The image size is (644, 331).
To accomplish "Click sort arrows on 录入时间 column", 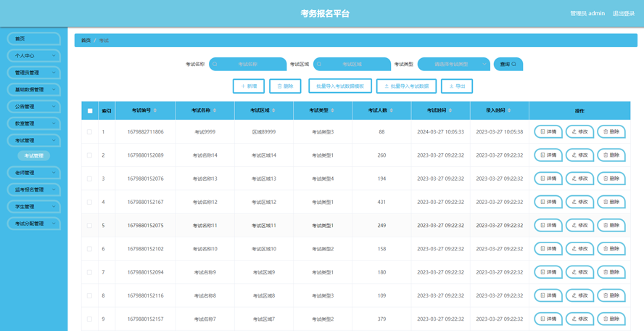I will (x=509, y=110).
